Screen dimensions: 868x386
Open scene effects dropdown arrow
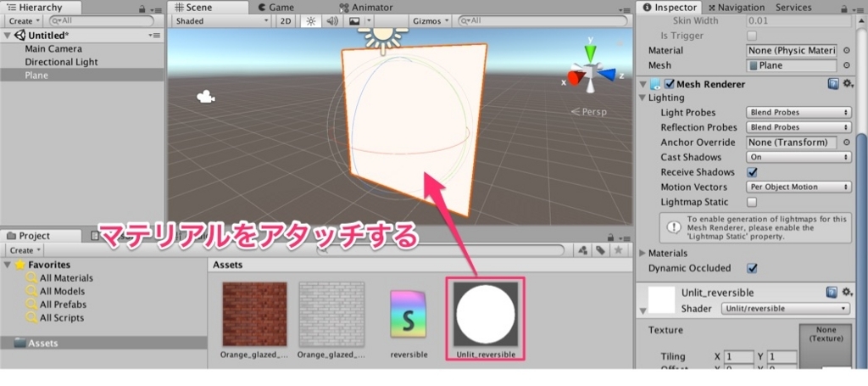pos(370,21)
